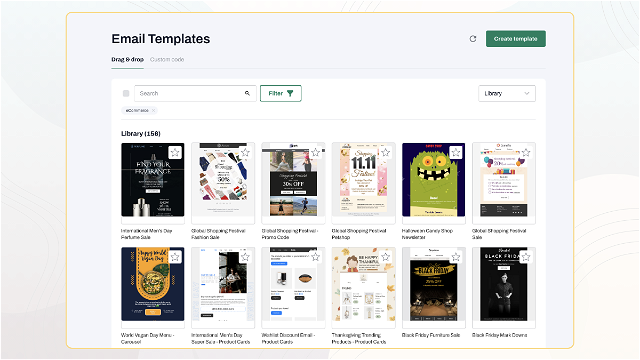The width and height of the screenshot is (640, 360).
Task: Star the Black Friday Furniture Sale template
Action: coord(456,257)
